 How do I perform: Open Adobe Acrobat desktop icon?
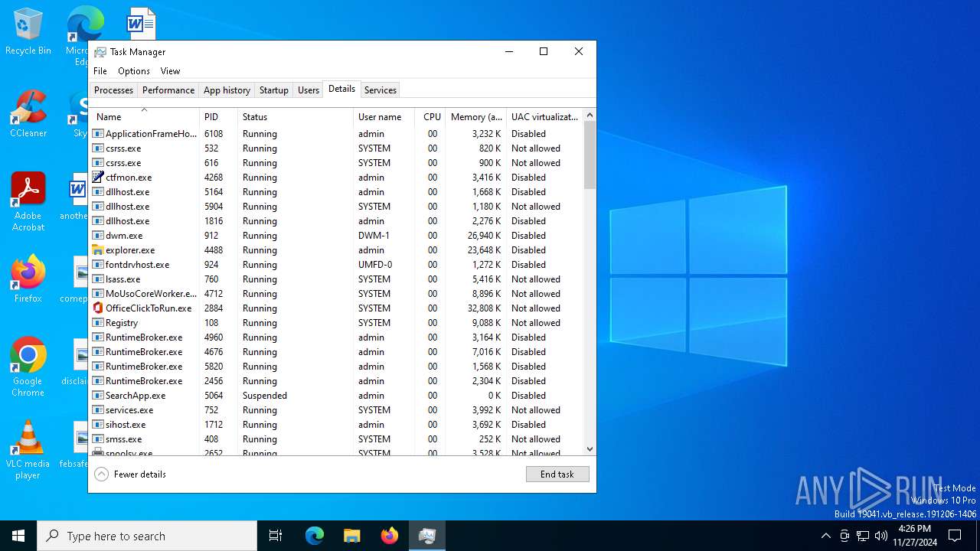(28, 191)
